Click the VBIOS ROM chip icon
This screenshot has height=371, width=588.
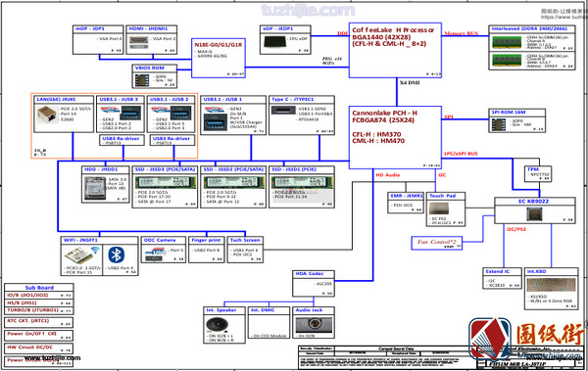click(142, 80)
